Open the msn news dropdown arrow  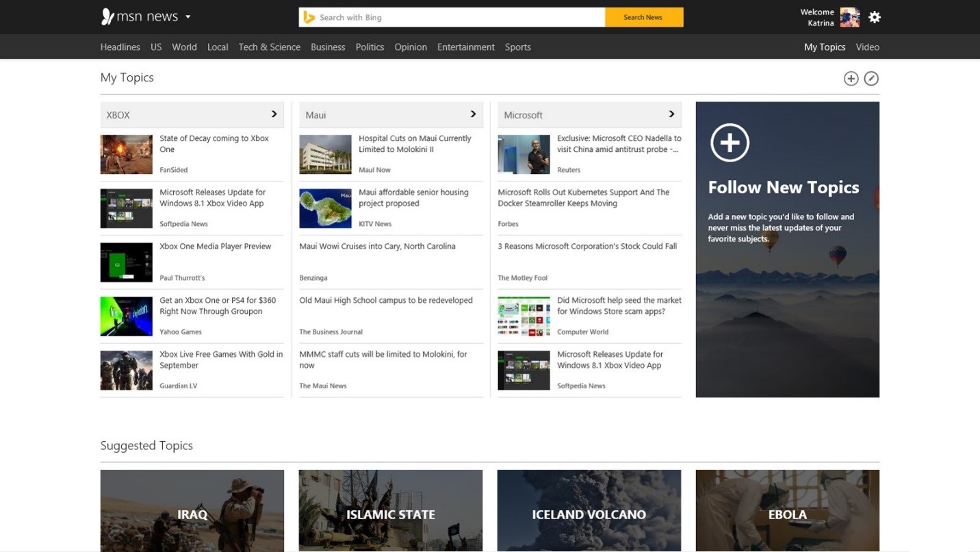tap(188, 16)
